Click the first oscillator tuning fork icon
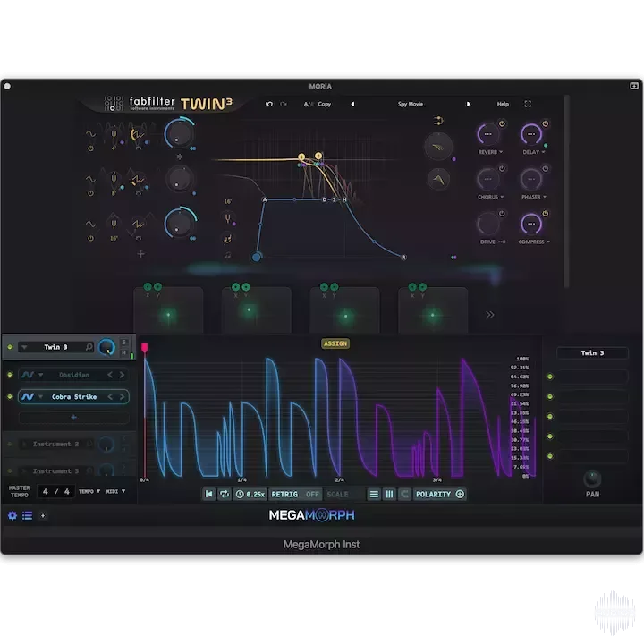Image resolution: width=644 pixels, height=644 pixels. [x=114, y=135]
